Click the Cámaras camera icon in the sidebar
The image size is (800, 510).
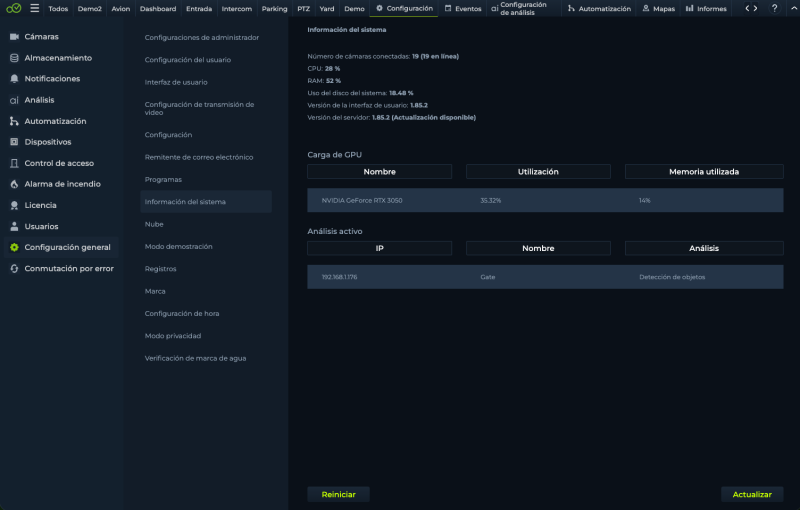[x=14, y=37]
